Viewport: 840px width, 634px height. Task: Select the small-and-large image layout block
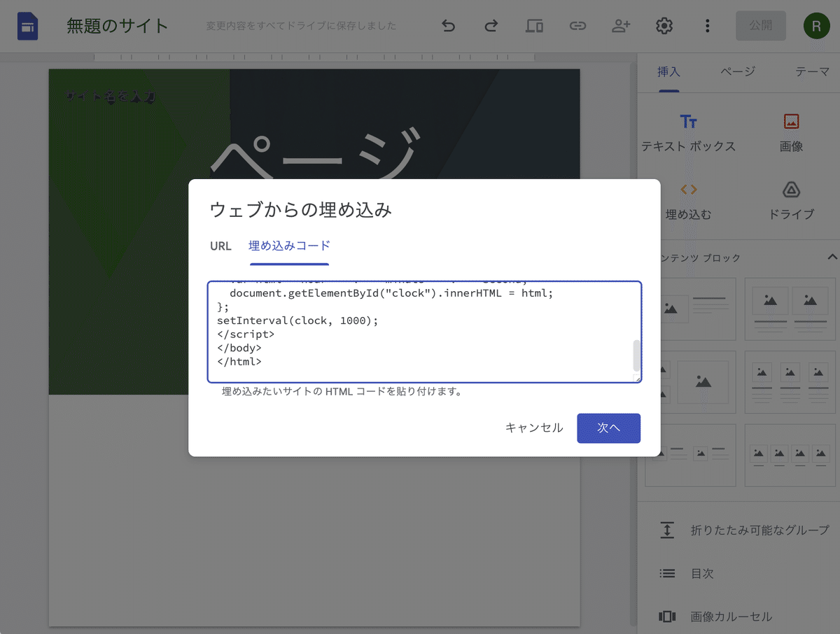click(x=690, y=382)
